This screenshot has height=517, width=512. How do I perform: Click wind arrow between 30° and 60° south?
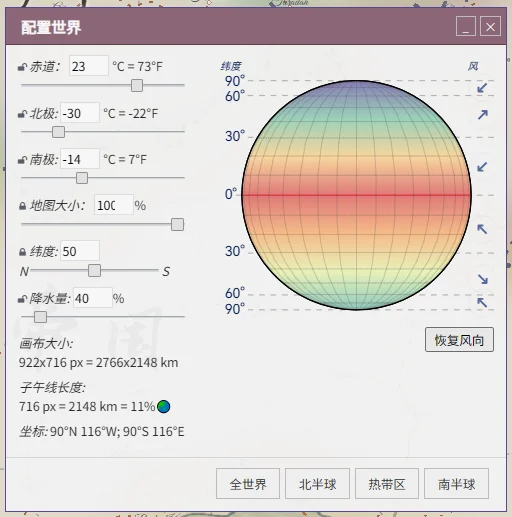tap(483, 279)
